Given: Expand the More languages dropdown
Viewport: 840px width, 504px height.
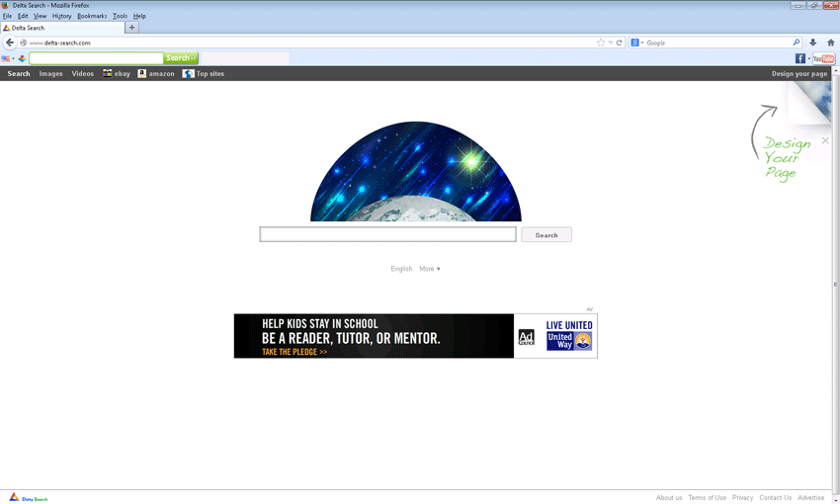Looking at the screenshot, I should click(430, 269).
